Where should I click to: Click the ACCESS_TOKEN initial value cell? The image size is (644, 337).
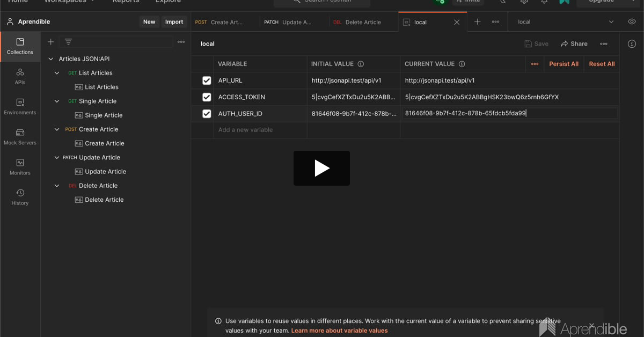pos(354,97)
